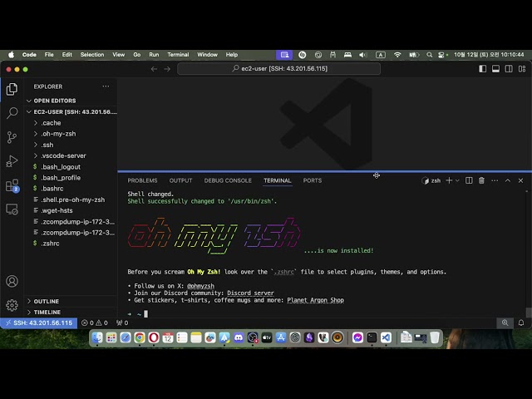Open the Source Control view

(x=12, y=137)
